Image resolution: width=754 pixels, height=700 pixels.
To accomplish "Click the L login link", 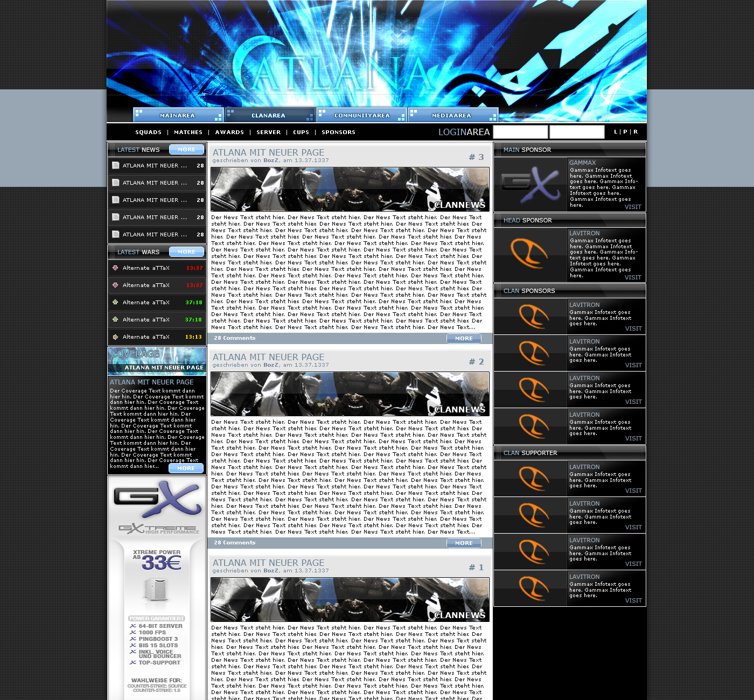I will click(616, 131).
